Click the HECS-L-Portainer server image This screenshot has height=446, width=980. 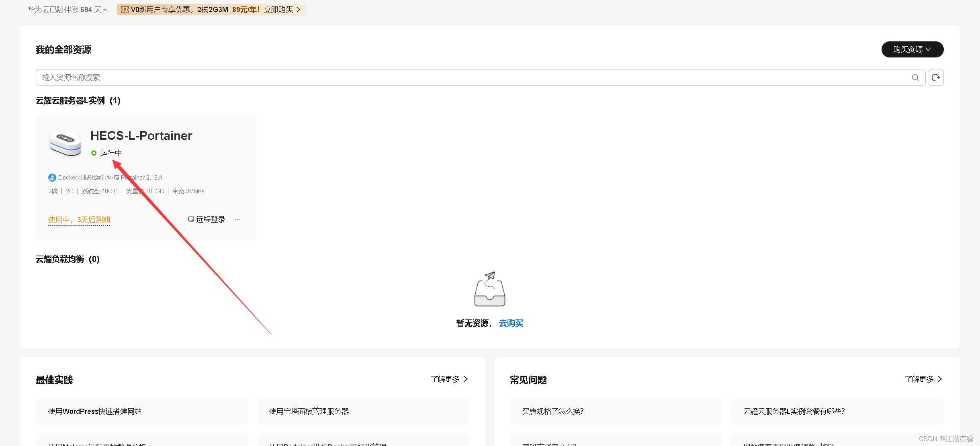point(65,143)
